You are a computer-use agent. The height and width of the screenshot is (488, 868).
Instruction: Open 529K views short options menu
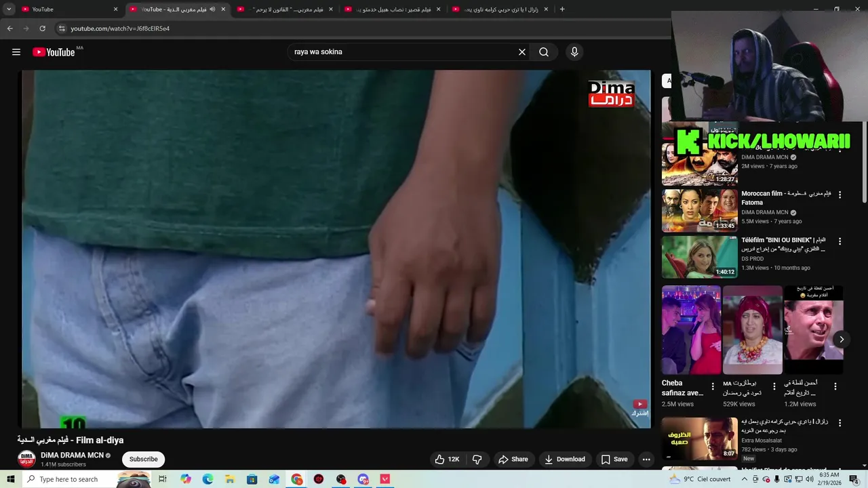[774, 386]
